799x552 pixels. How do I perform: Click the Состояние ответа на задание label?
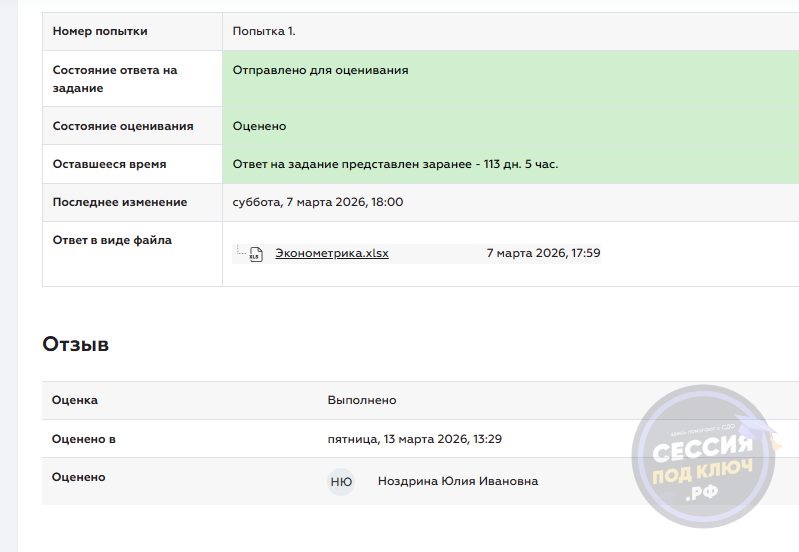[x=114, y=79]
